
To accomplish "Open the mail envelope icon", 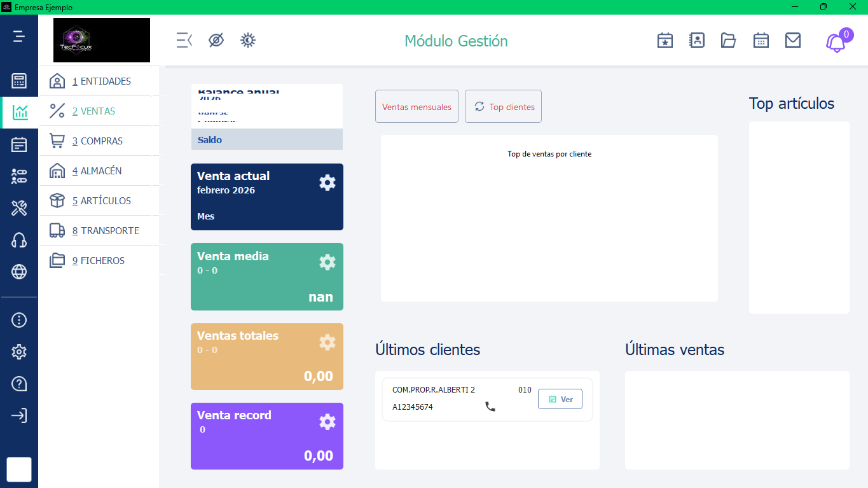I will [792, 41].
